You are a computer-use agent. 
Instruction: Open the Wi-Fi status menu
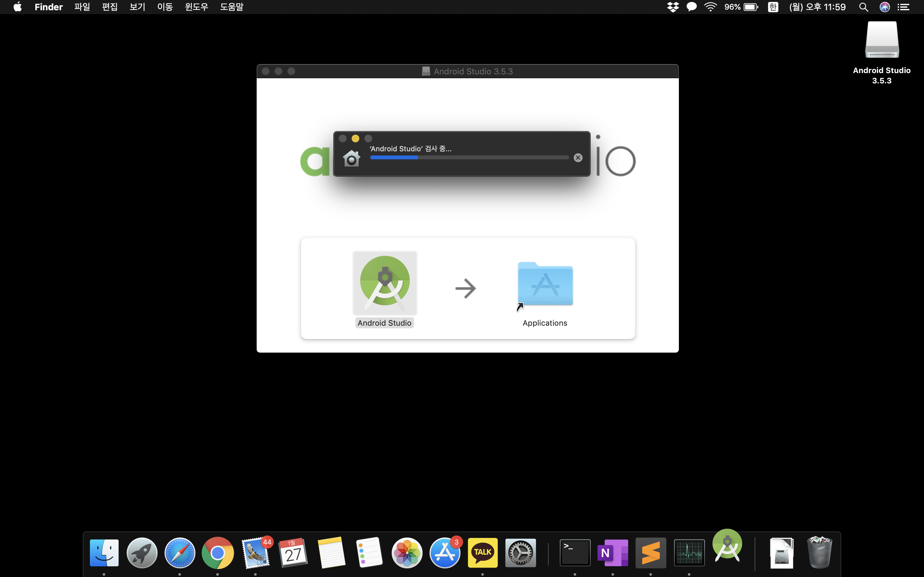pos(710,7)
